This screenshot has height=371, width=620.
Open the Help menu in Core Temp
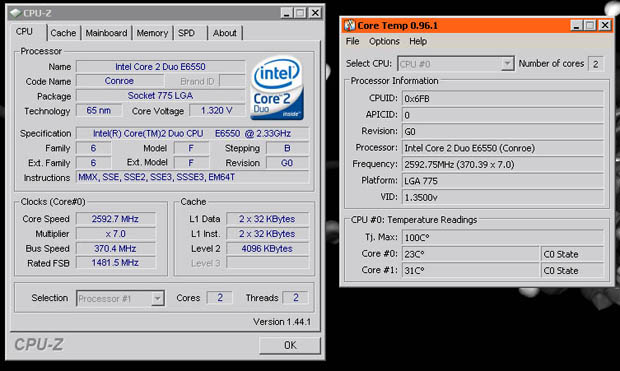418,42
